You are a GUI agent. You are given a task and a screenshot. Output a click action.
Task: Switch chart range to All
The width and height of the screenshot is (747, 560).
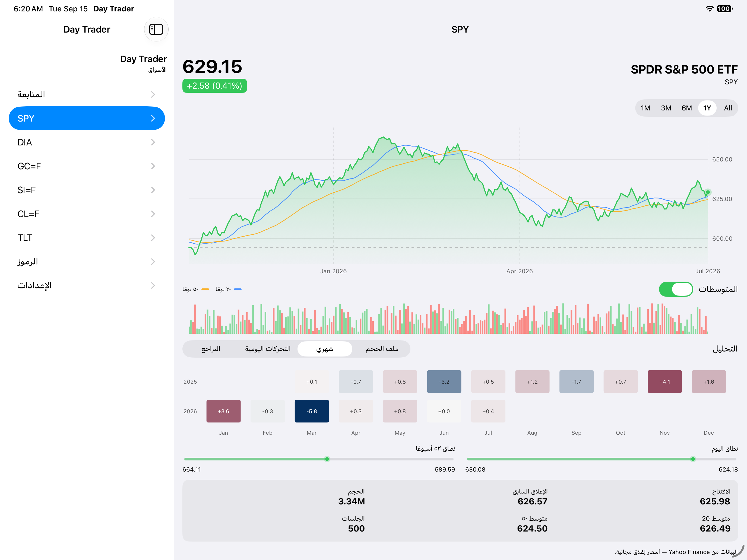pyautogui.click(x=728, y=108)
